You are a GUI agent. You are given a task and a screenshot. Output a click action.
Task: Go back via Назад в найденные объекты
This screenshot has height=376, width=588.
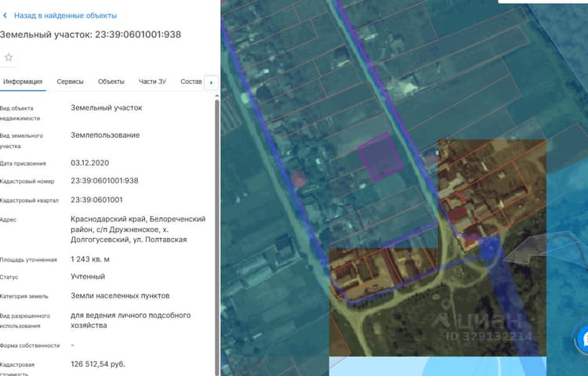[65, 16]
